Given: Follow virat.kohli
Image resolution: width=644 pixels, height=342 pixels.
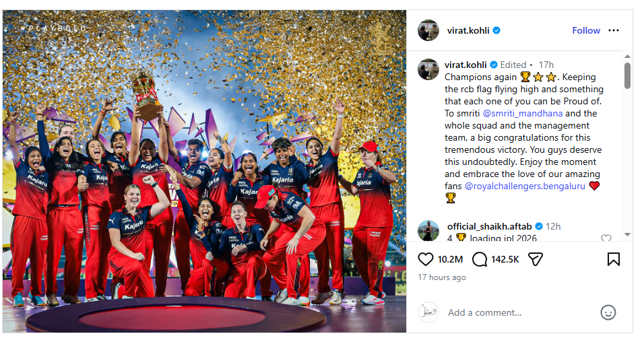Looking at the screenshot, I should click(586, 30).
